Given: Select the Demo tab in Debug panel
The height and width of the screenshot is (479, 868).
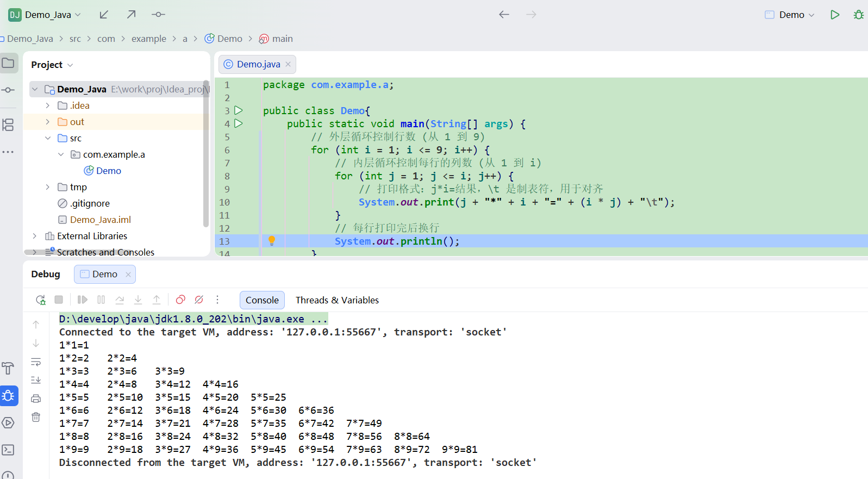Looking at the screenshot, I should [105, 274].
